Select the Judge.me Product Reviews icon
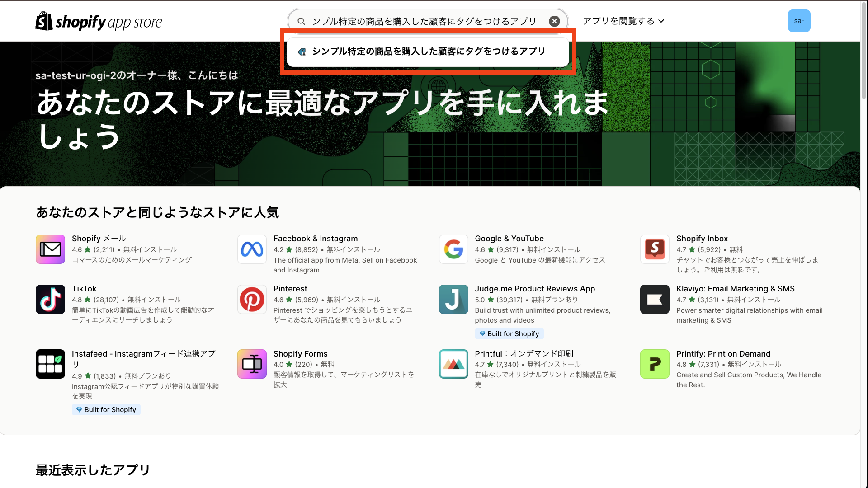 click(x=453, y=299)
